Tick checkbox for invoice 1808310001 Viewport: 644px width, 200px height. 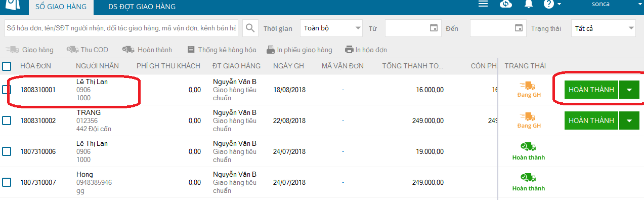7,90
